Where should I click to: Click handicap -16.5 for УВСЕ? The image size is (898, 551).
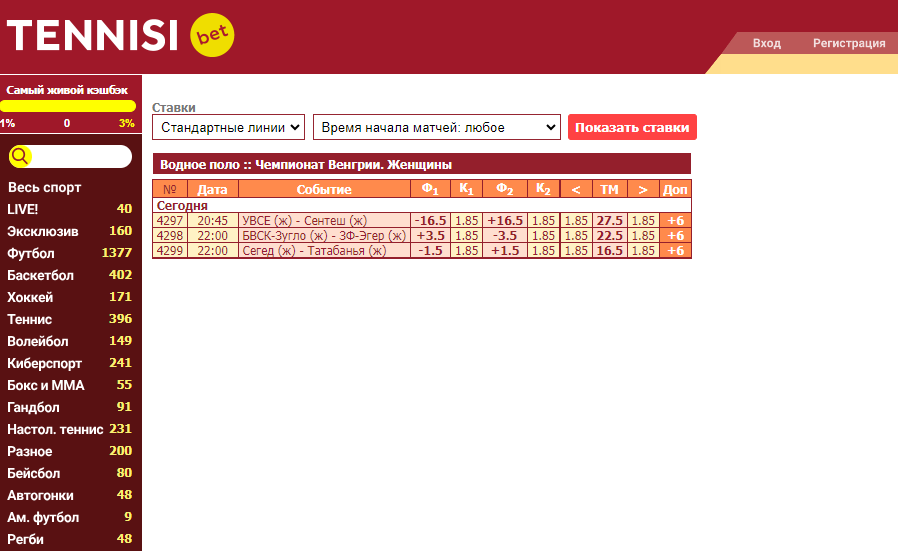pos(430,221)
